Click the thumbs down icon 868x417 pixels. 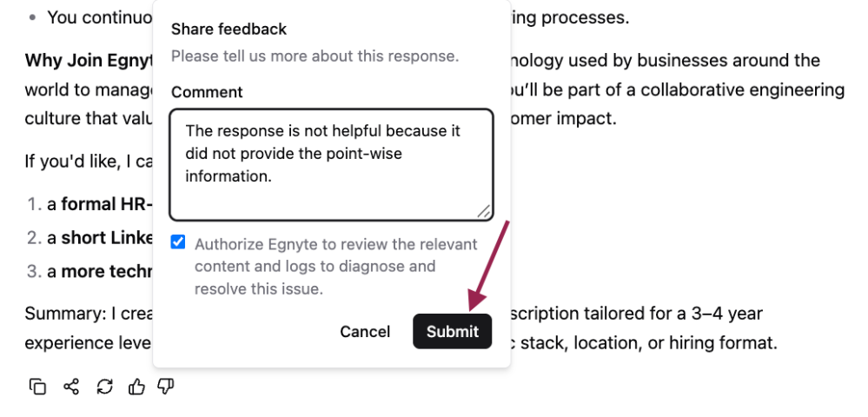tap(166, 386)
